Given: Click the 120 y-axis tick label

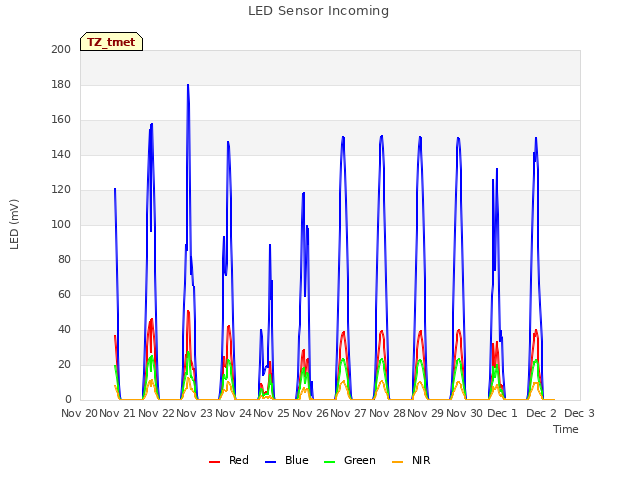Looking at the screenshot, I should [x=61, y=190].
